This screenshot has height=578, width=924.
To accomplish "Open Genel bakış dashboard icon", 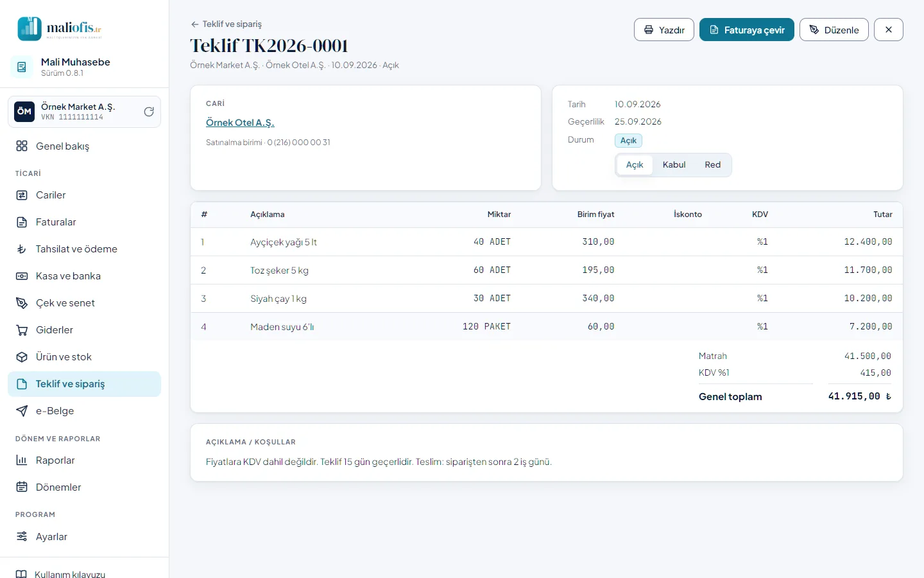I will 22,146.
